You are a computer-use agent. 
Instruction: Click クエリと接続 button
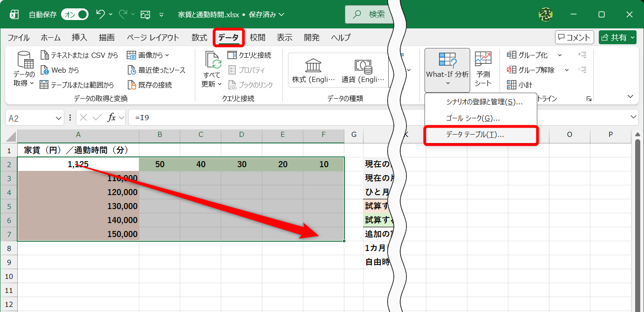pos(249,55)
